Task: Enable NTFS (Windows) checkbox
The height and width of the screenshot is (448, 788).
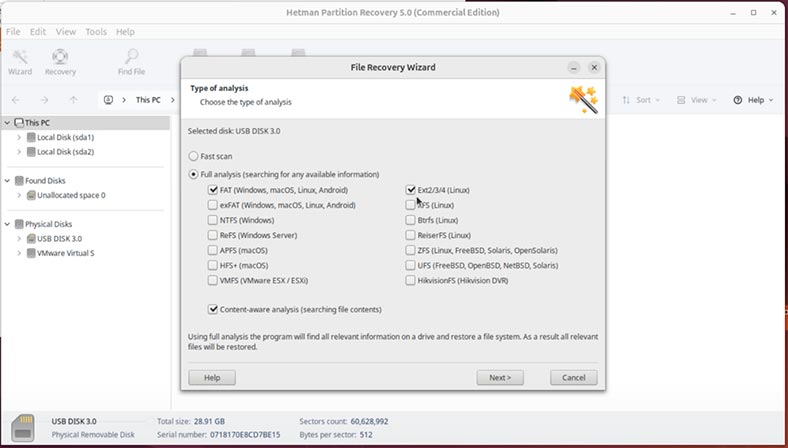Action: 213,220
